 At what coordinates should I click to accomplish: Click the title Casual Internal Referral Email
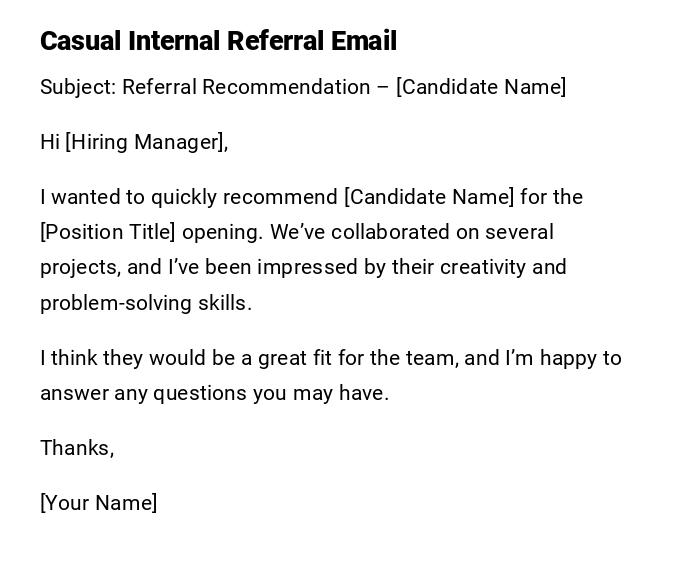218,41
